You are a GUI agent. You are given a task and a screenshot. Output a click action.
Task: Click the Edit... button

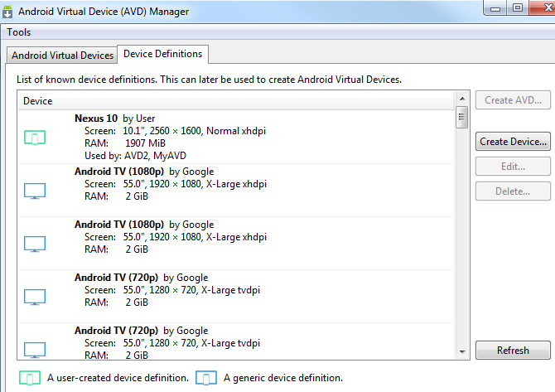(513, 167)
